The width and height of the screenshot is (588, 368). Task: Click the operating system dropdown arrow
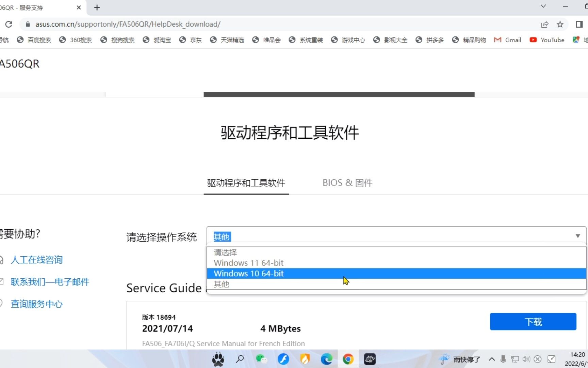(x=577, y=236)
